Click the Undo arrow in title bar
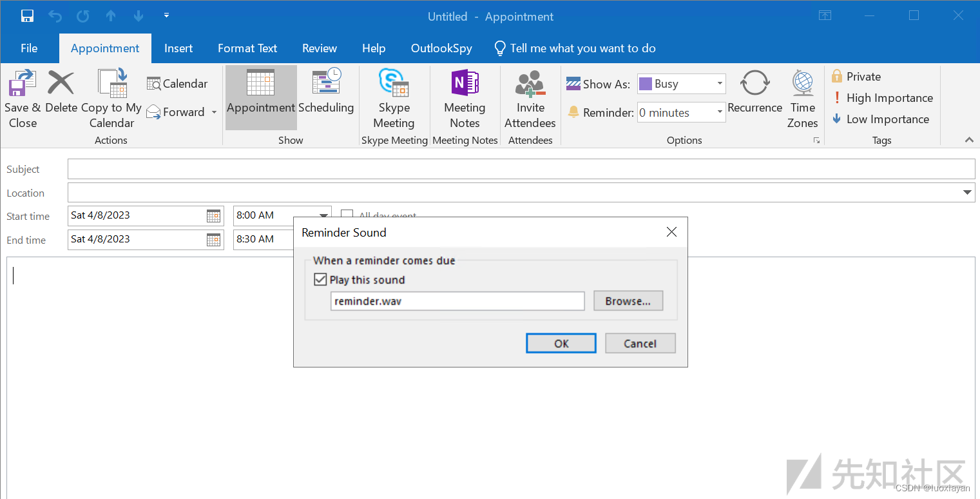The image size is (980, 499). [55, 16]
